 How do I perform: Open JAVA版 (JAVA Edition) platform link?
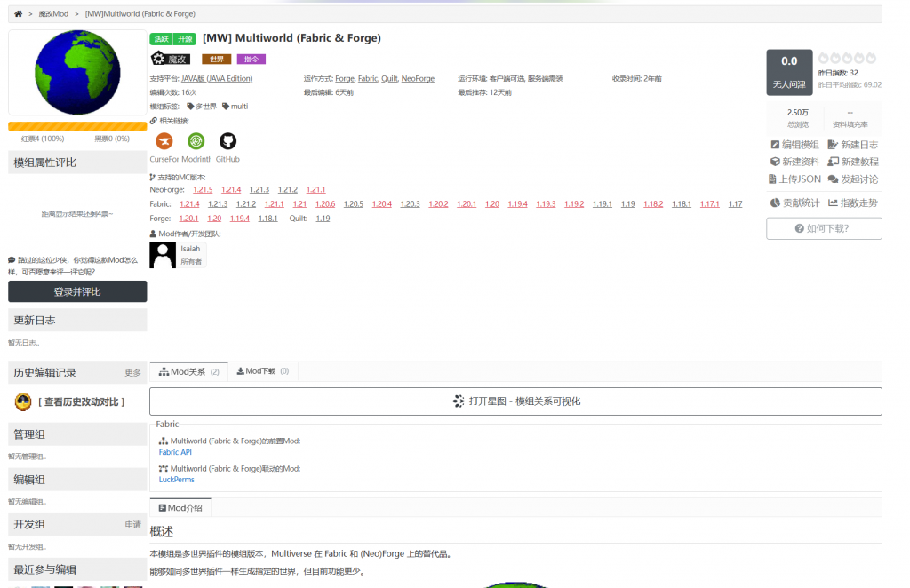pos(217,79)
